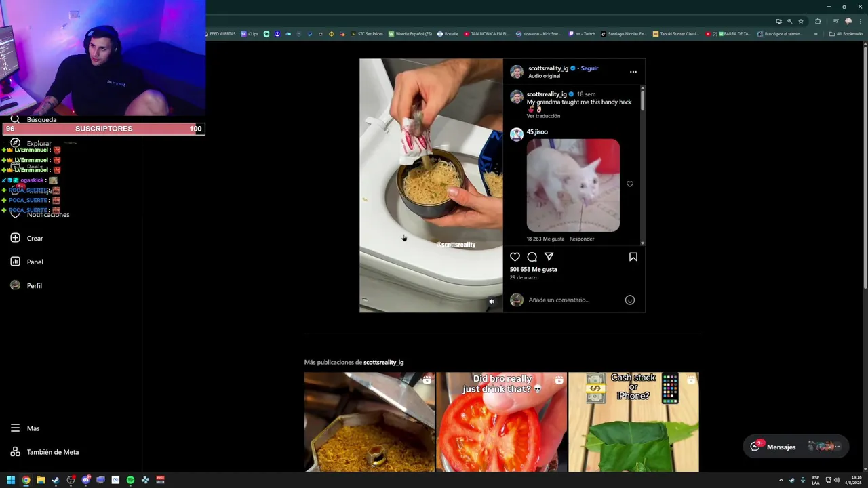Image resolution: width=868 pixels, height=488 pixels.
Task: Click the SUSCRIPTORES goal bar on the stream overlay
Action: pyautogui.click(x=104, y=129)
